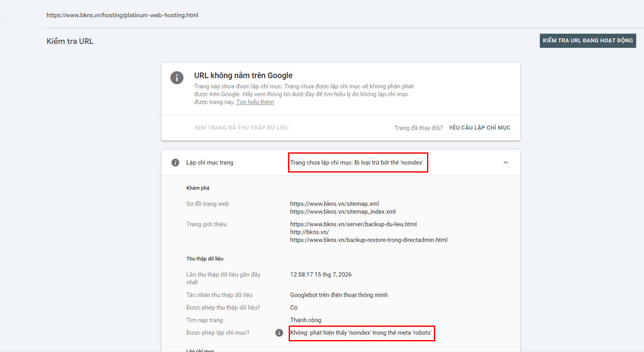The height and width of the screenshot is (352, 644).
Task: Select the sitemap_index.xml URL text
Action: (x=343, y=212)
